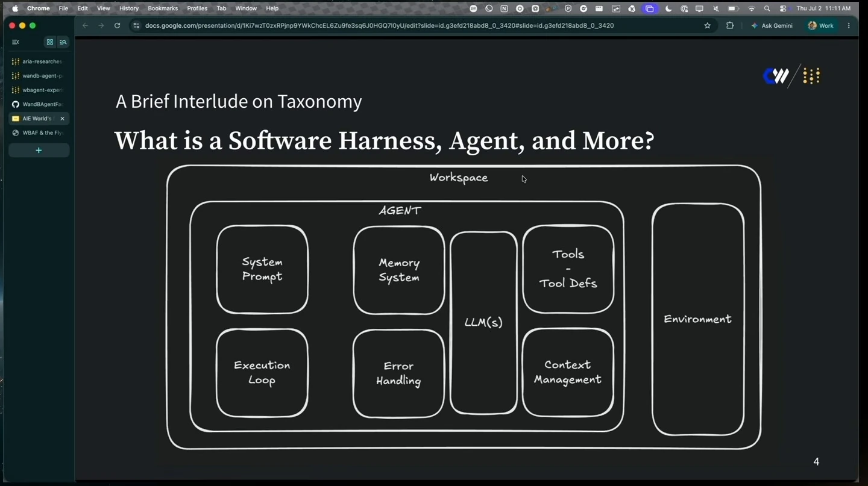Open the View menu
Image resolution: width=868 pixels, height=486 pixels.
[x=104, y=8]
